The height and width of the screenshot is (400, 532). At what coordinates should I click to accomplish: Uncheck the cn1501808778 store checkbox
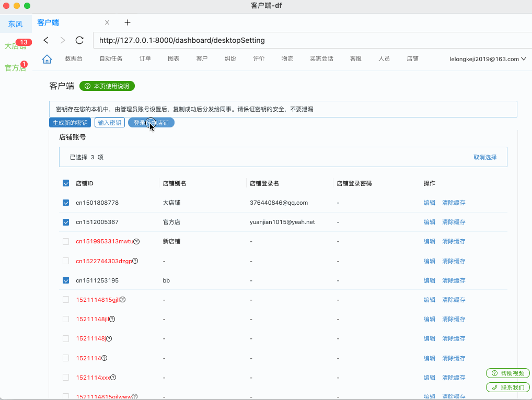tap(66, 203)
